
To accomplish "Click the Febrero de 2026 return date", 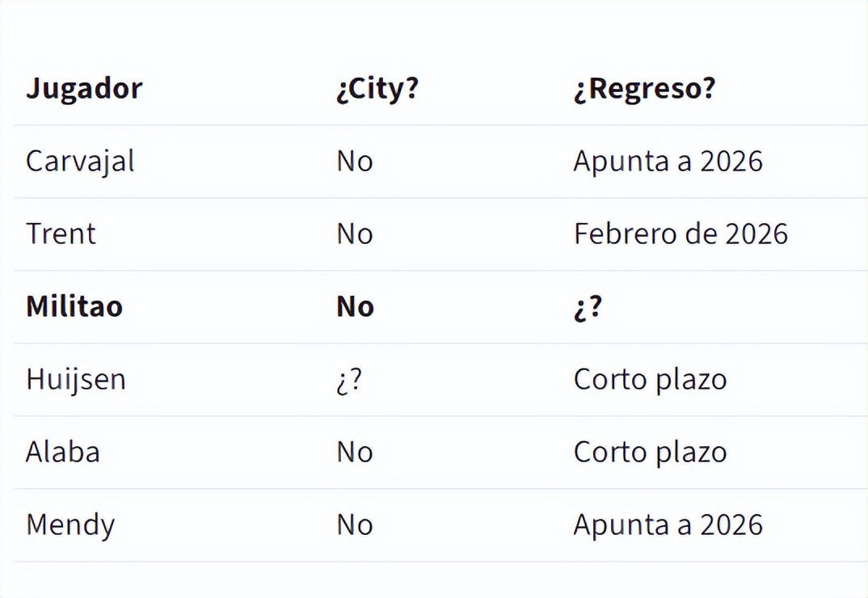I will 680,234.
